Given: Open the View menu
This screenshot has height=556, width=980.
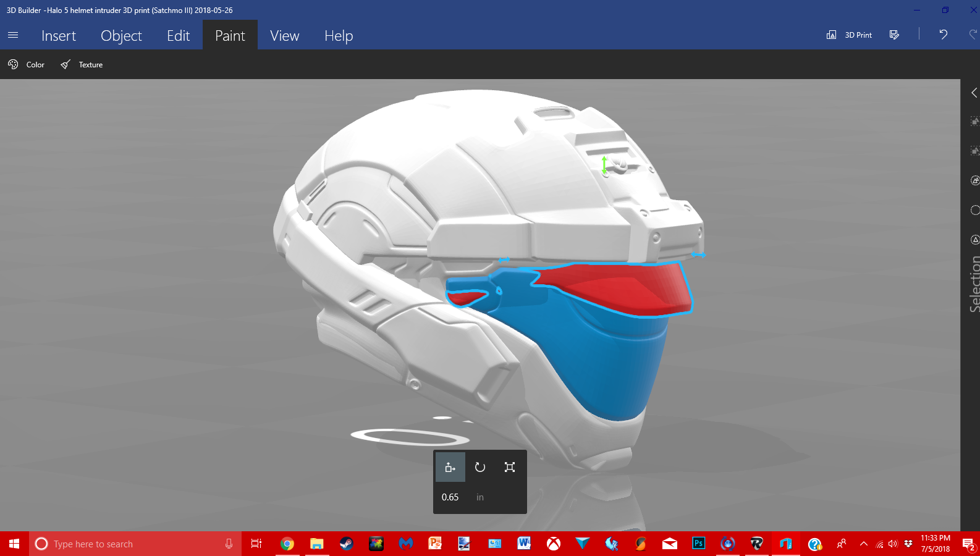Looking at the screenshot, I should click(285, 36).
